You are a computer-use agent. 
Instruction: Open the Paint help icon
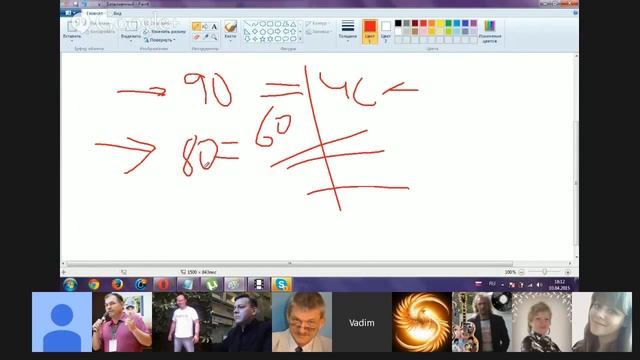(575, 13)
